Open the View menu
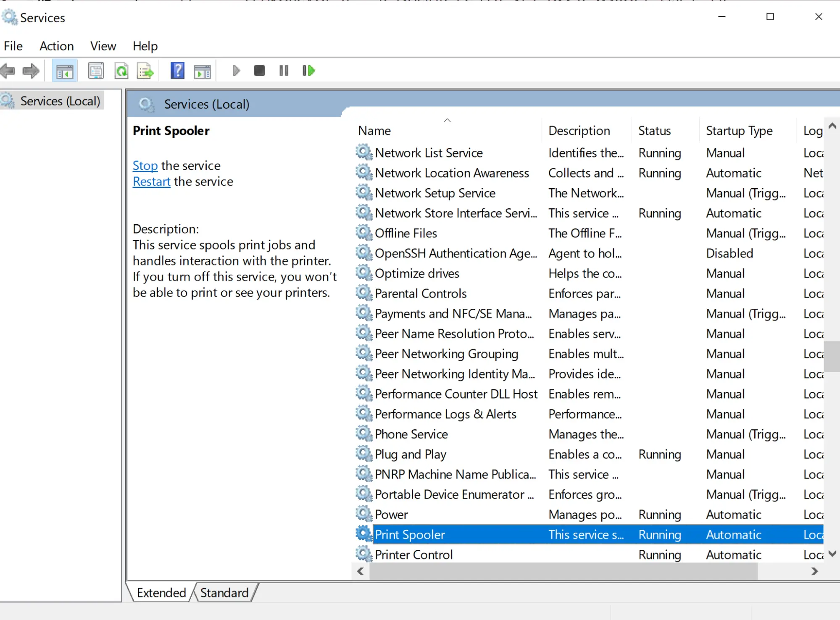 (103, 46)
